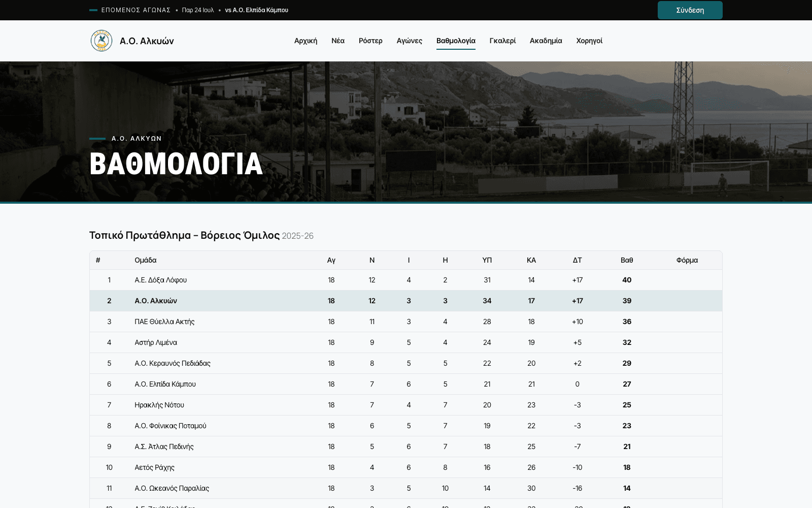
Task: Click the ΕΠΟΜΕΝΟΣ ΑΓΩΝΑΣ label
Action: click(x=136, y=10)
